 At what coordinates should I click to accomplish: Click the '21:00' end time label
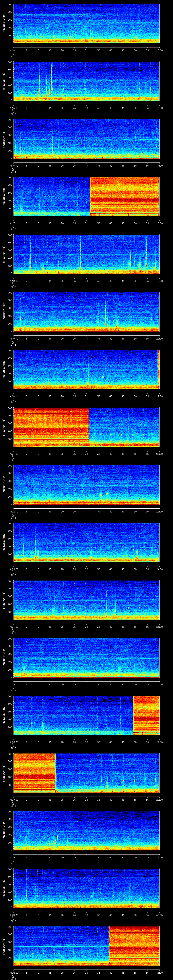160,396
